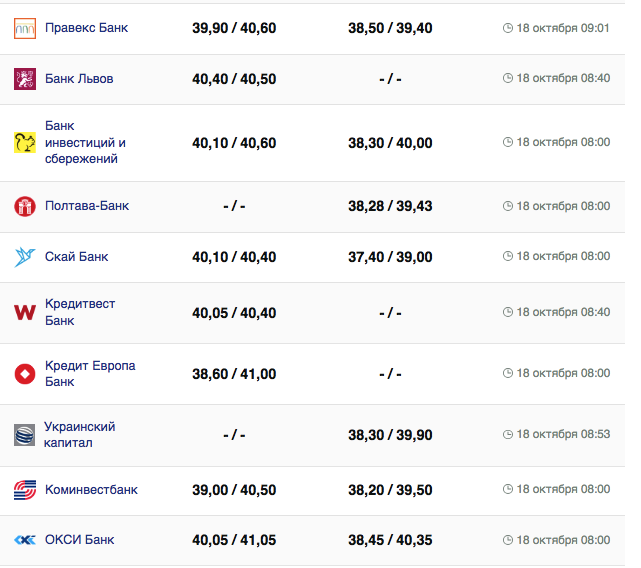
Task: Click the clock icon in Правекс Банк row
Action: [x=508, y=28]
